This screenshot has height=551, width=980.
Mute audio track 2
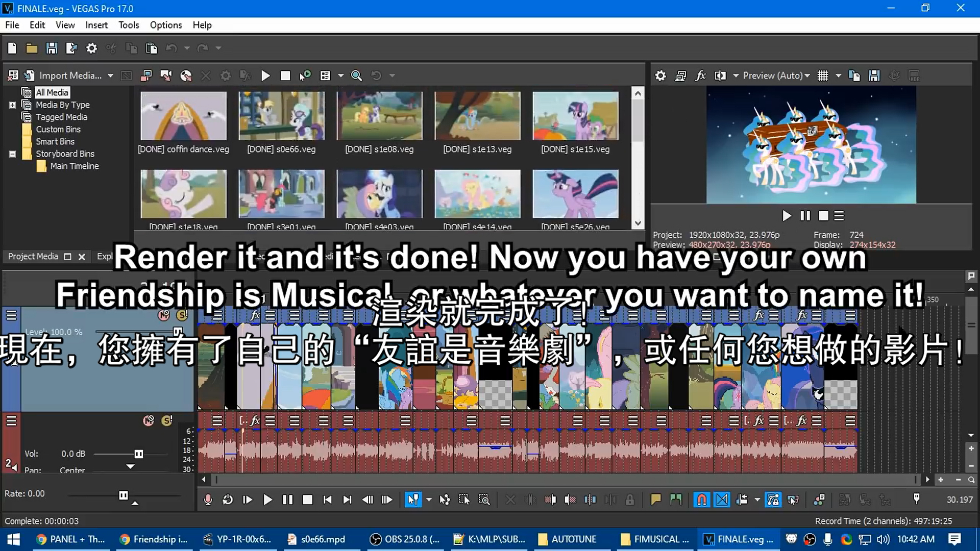click(149, 420)
